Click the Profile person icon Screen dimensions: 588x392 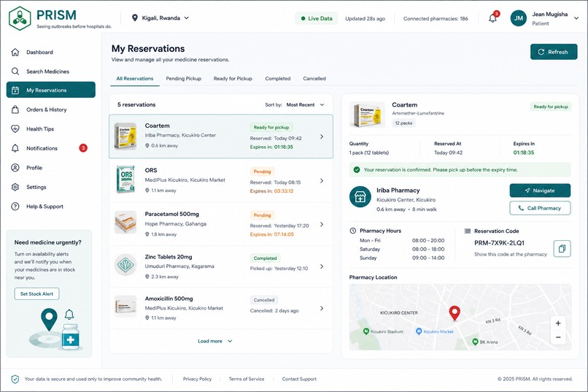pos(15,168)
